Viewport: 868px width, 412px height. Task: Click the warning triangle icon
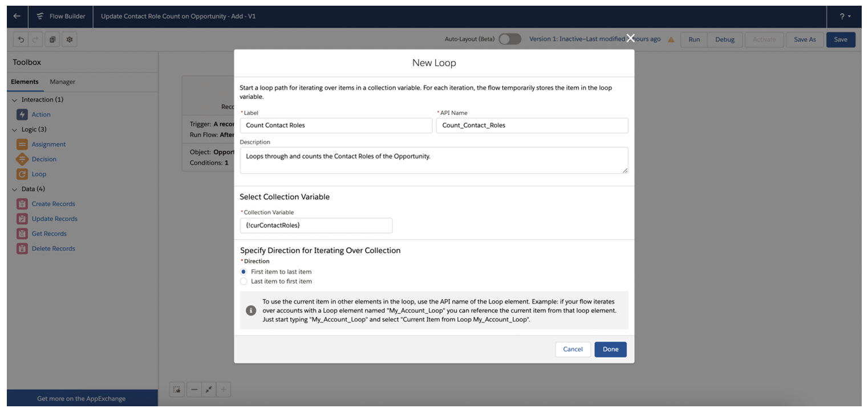tap(671, 39)
